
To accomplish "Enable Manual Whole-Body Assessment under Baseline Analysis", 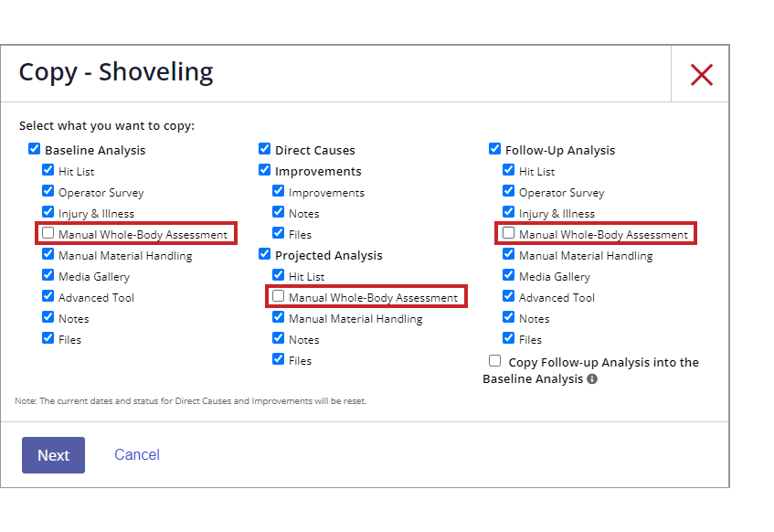I will tap(48, 233).
